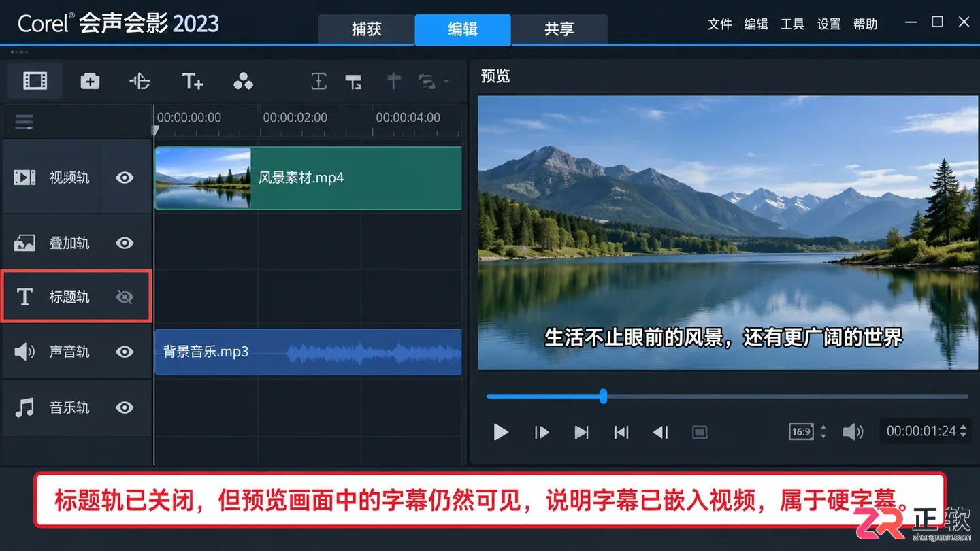
Task: Open the dropdown arrow beside the stacked-tracks icon
Action: tap(446, 82)
